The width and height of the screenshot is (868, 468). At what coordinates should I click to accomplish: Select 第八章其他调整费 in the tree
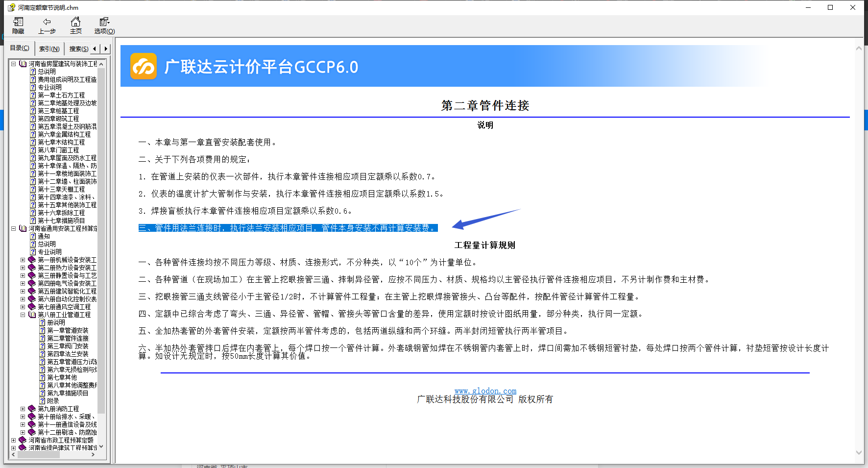pos(72,385)
